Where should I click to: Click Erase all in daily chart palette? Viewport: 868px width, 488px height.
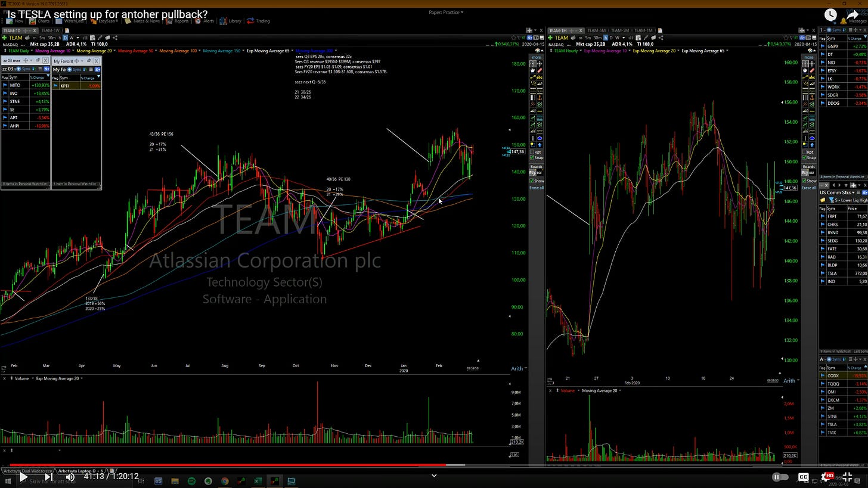pyautogui.click(x=537, y=188)
